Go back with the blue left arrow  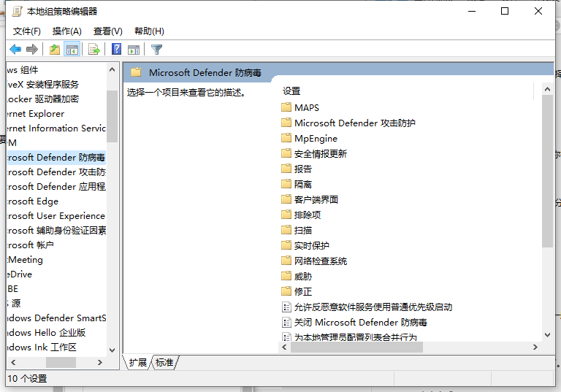click(15, 50)
